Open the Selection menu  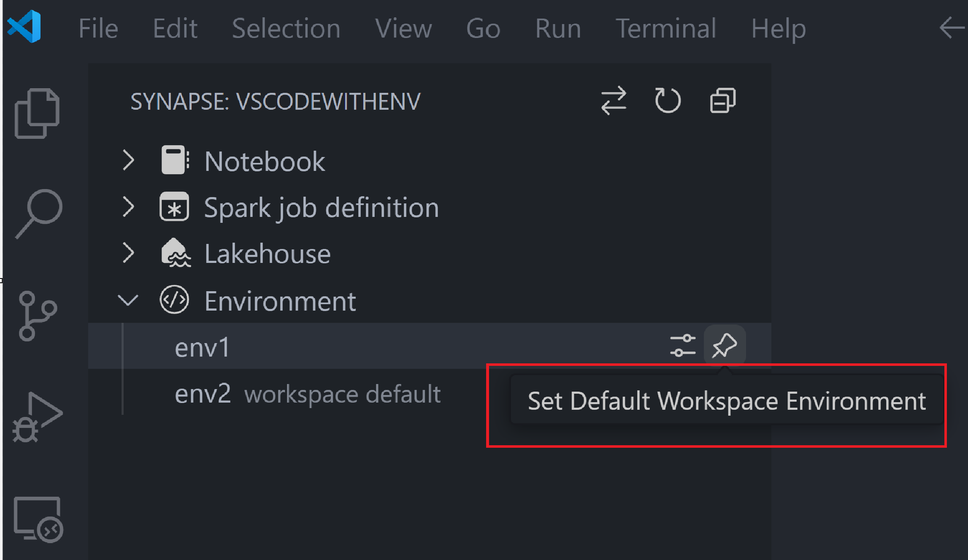click(x=286, y=29)
